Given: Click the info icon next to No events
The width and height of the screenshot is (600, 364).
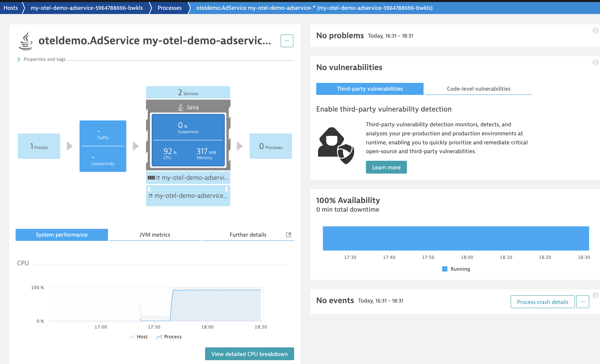Looking at the screenshot, I should [595, 295].
